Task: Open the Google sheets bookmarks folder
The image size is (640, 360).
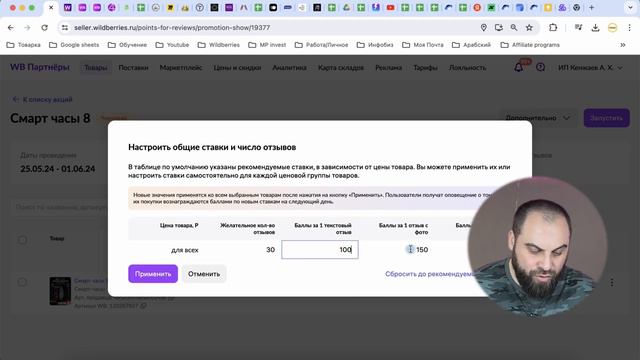Action: tap(74, 45)
